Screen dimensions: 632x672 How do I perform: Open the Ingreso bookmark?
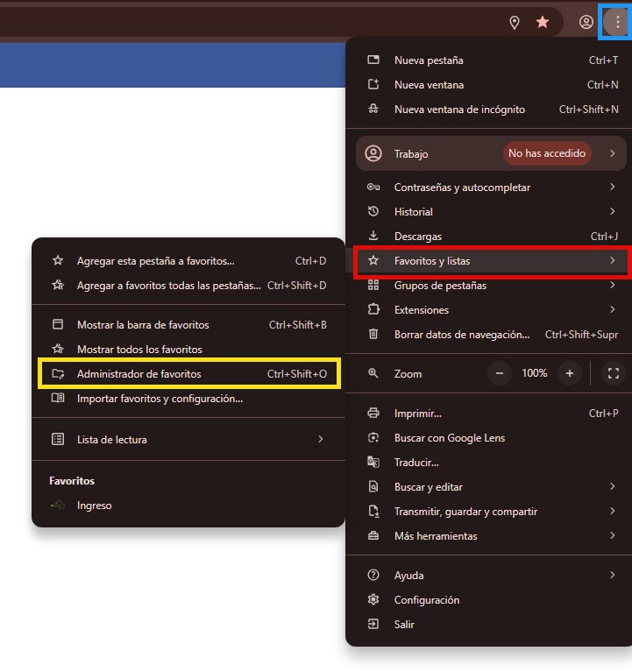coord(94,506)
